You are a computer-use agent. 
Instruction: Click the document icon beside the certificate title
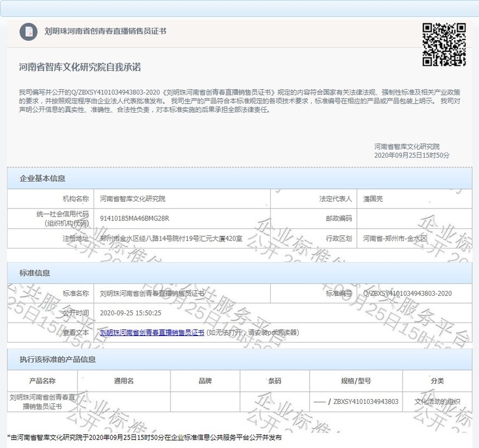click(28, 31)
